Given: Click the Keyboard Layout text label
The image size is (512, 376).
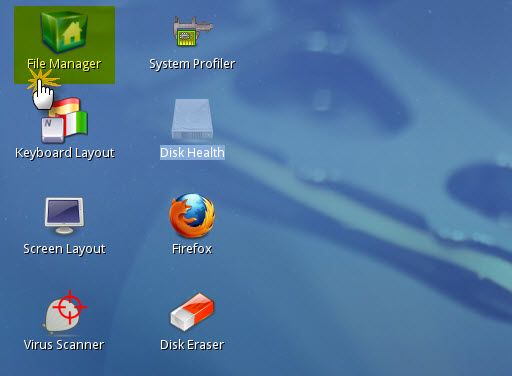Looking at the screenshot, I should (65, 153).
